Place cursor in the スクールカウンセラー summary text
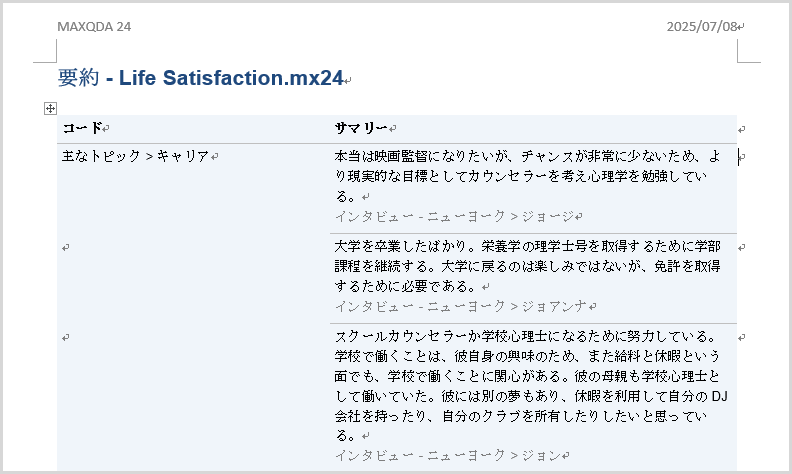 (x=530, y=386)
